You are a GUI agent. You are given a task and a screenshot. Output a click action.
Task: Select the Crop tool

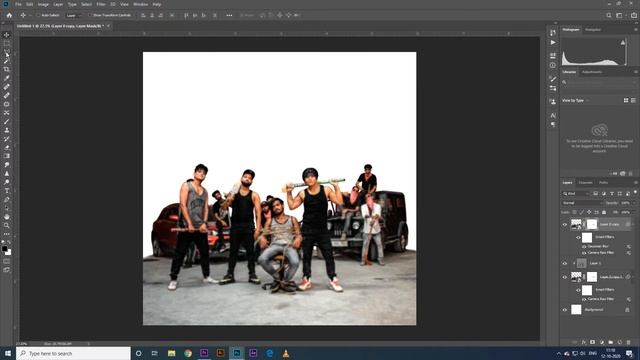7,69
